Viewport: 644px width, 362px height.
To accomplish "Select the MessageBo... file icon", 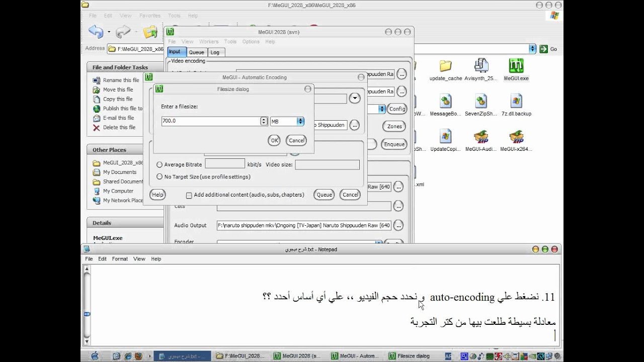I will point(445,101).
